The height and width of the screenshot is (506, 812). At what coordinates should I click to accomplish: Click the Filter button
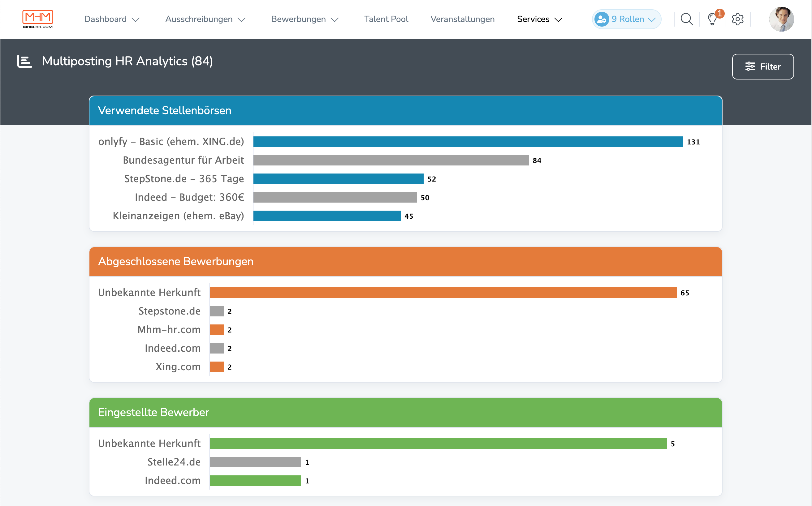point(763,66)
